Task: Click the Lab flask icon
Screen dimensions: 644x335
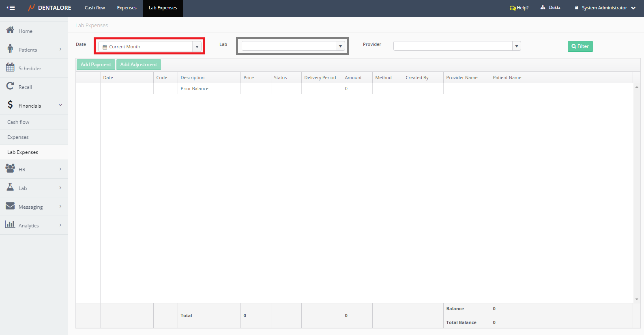Action: [10, 187]
